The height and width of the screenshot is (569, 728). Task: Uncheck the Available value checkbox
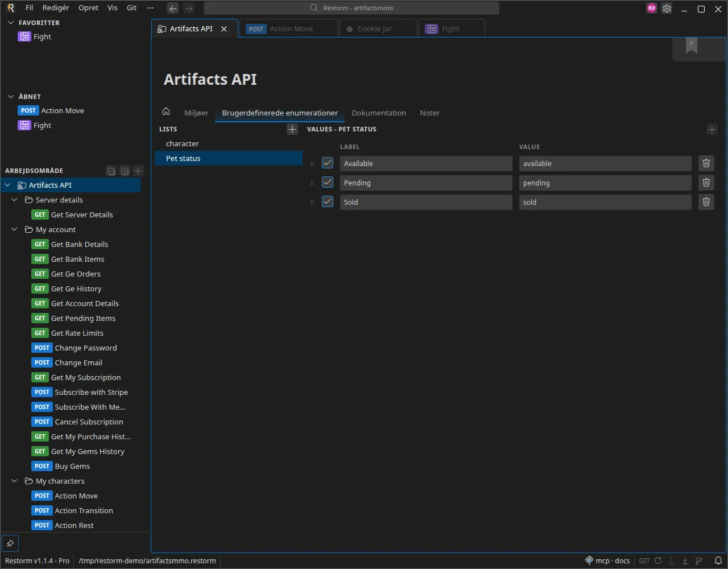328,163
